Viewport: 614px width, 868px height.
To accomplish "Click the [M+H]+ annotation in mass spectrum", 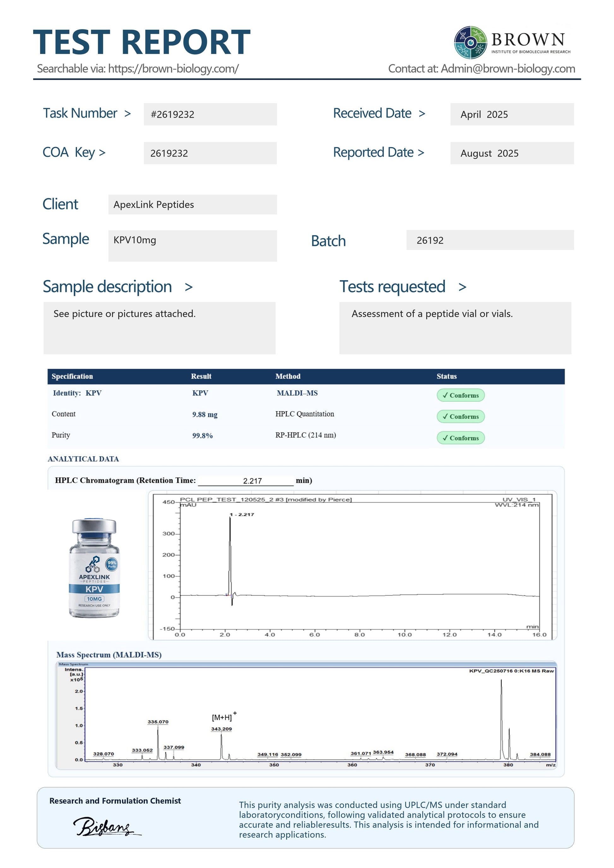I will [224, 716].
